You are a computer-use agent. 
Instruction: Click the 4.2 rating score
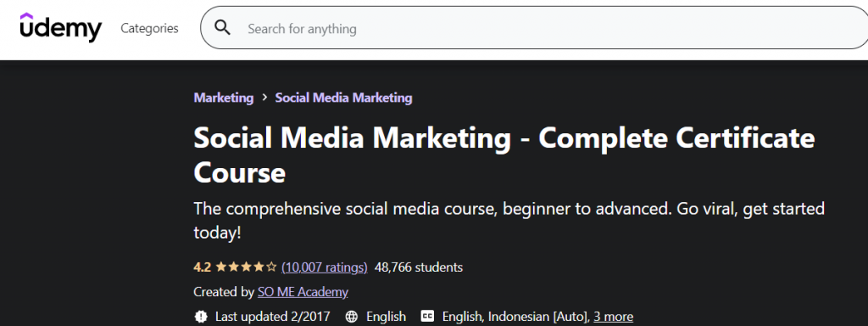coord(202,267)
